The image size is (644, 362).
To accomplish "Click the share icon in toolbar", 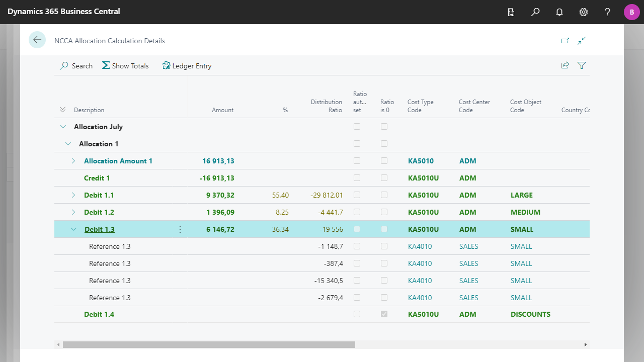I will pos(565,65).
